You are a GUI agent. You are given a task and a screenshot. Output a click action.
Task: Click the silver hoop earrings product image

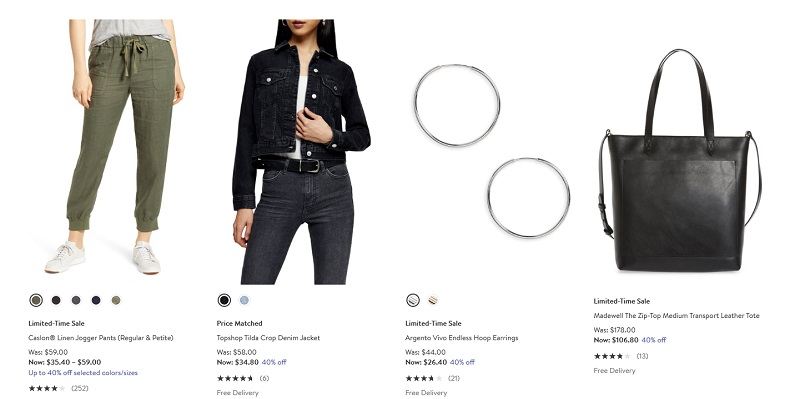point(492,152)
